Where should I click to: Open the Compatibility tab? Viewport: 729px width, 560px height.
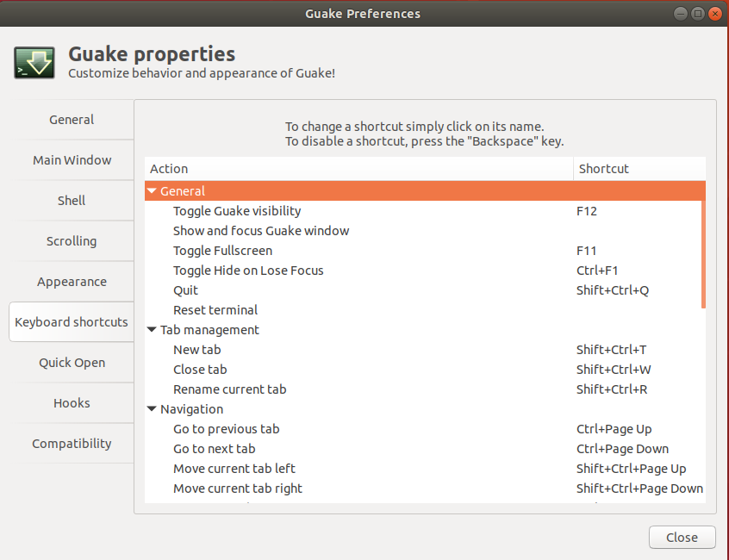(x=72, y=444)
